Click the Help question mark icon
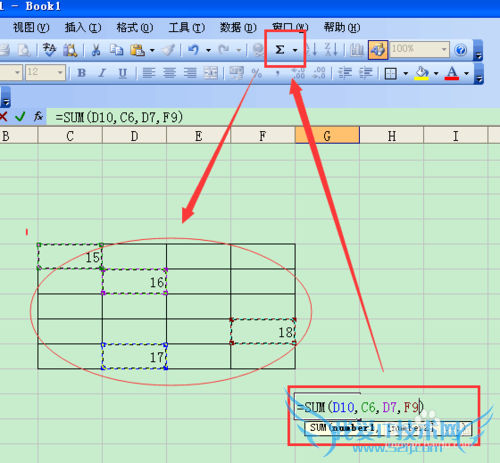This screenshot has width=500, height=463. pyautogui.click(x=461, y=50)
